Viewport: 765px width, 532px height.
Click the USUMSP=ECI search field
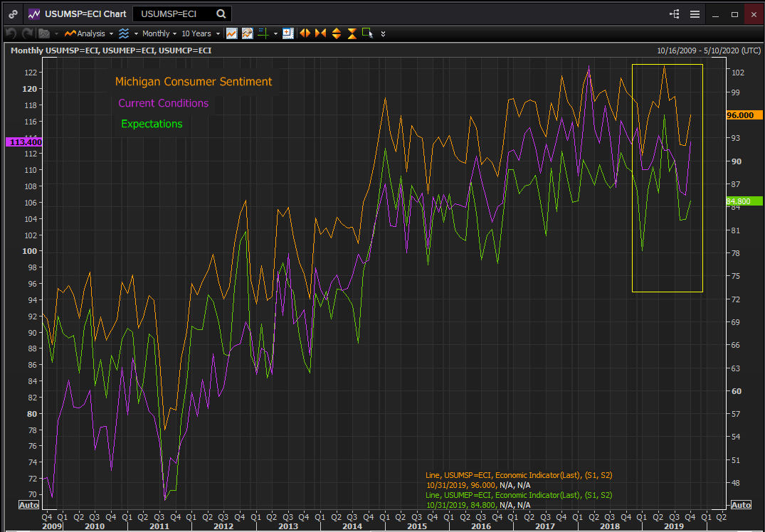[x=174, y=14]
